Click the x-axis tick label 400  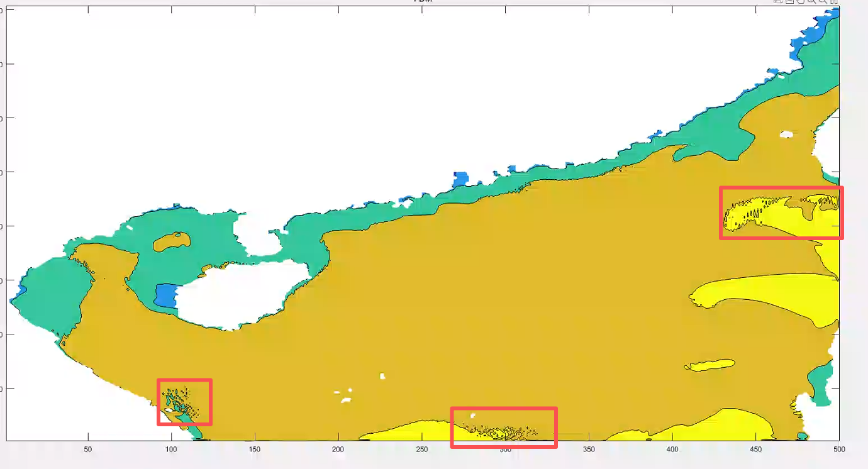[672, 450]
